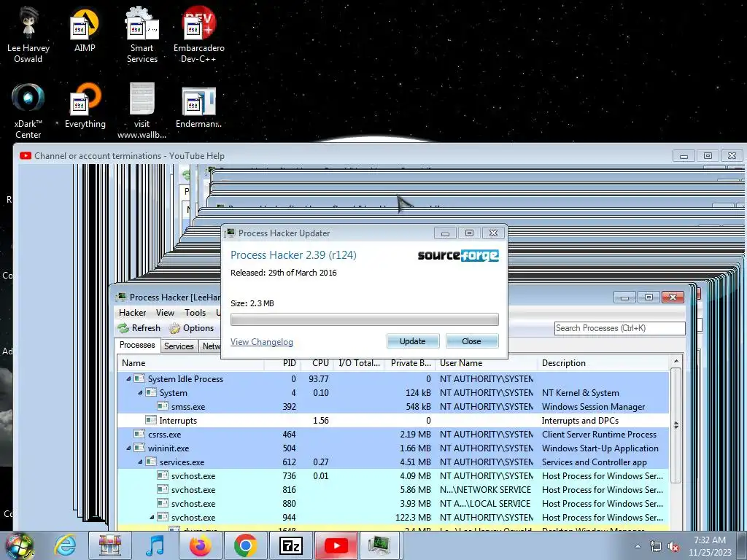Click the muted volume tray icon
This screenshot has height=560, width=747.
point(673,547)
